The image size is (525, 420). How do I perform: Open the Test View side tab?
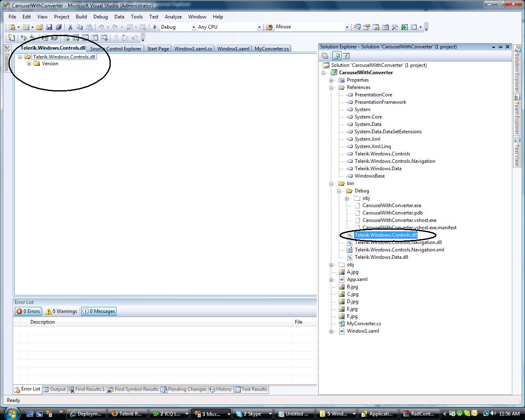517,151
